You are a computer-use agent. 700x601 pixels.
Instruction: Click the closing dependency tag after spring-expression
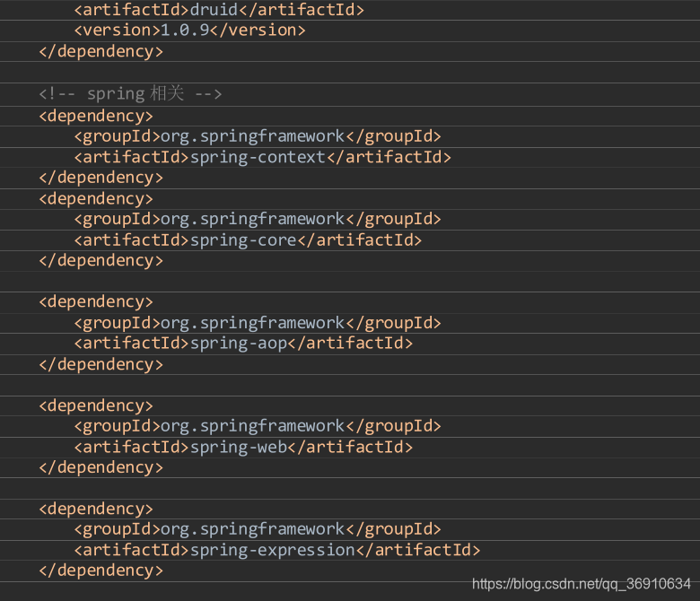pos(101,571)
